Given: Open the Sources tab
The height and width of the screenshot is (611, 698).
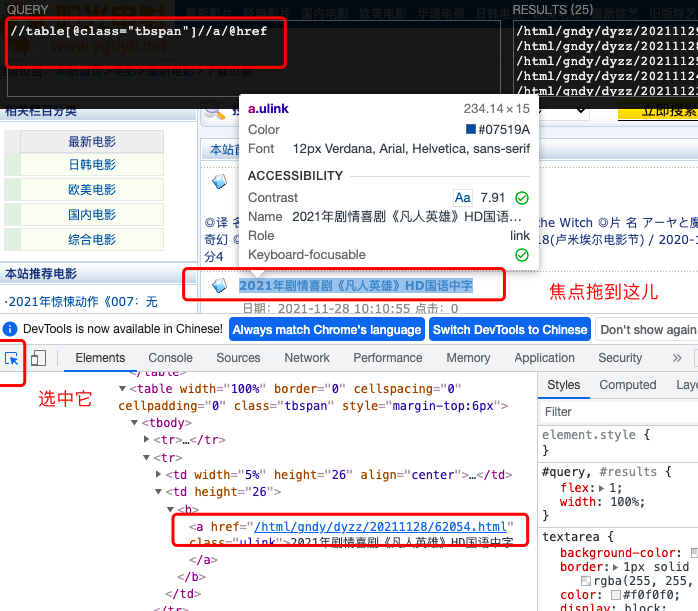Looking at the screenshot, I should tap(238, 358).
